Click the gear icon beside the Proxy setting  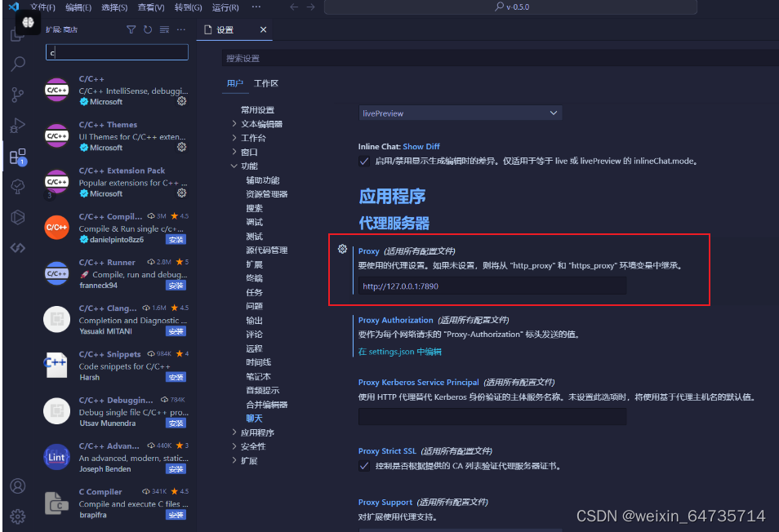342,249
